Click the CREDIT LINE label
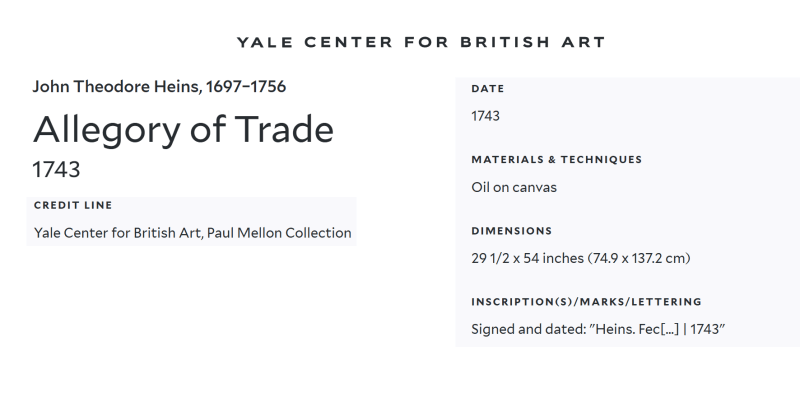Screen dimensions: 800x403 point(73,205)
